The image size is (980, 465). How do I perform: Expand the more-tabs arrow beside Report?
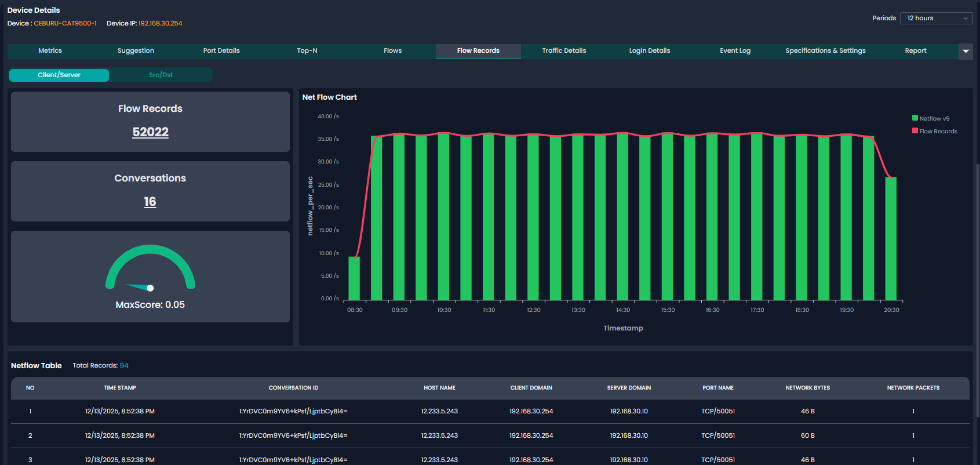coord(966,51)
